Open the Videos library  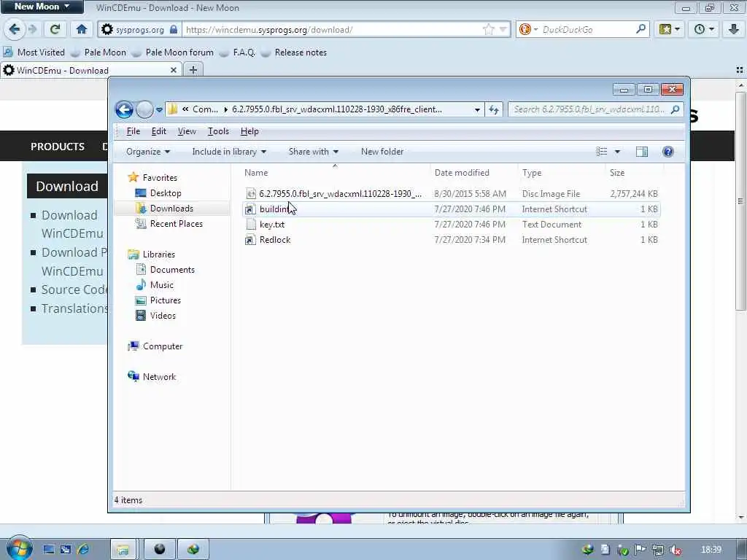click(163, 315)
